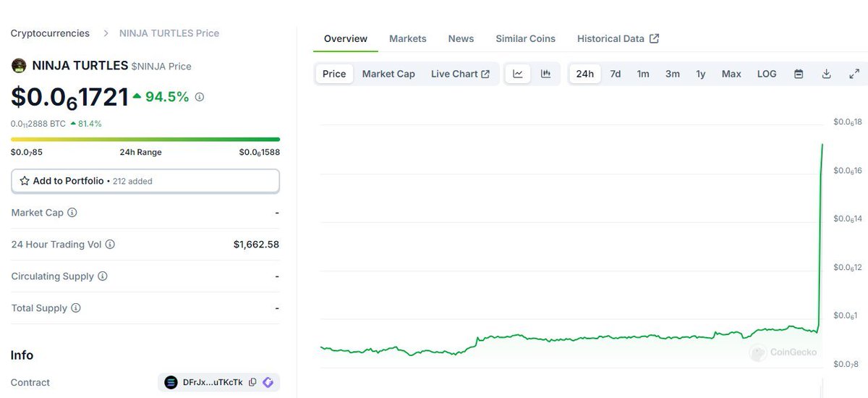Click the $0.0₆18 axis label

click(848, 122)
